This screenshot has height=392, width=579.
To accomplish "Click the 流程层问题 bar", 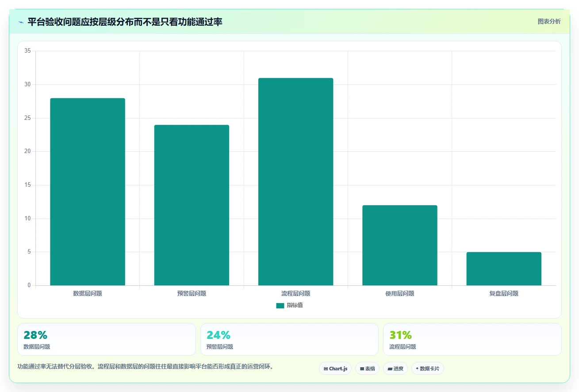I will click(295, 182).
